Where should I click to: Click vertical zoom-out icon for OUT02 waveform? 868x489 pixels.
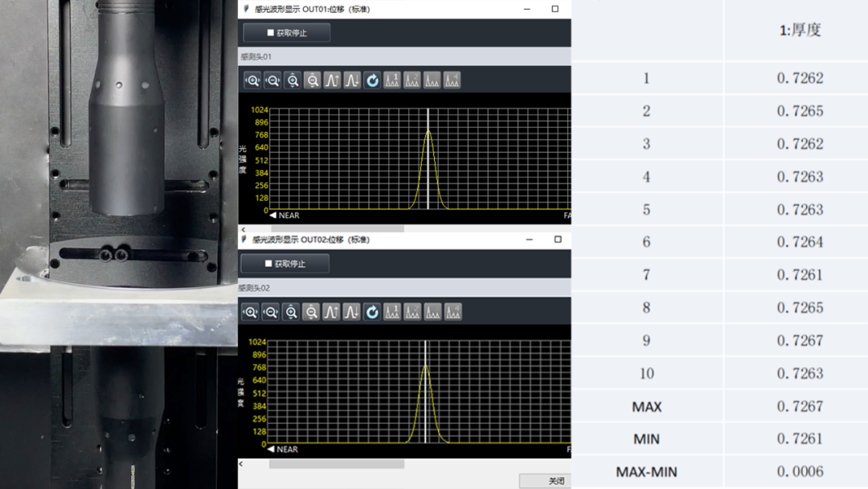tap(311, 312)
